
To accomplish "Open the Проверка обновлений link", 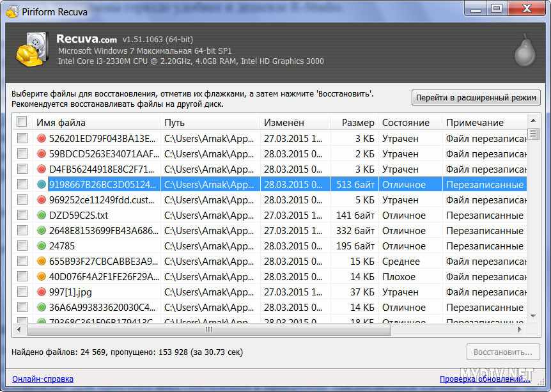I will coord(485,379).
